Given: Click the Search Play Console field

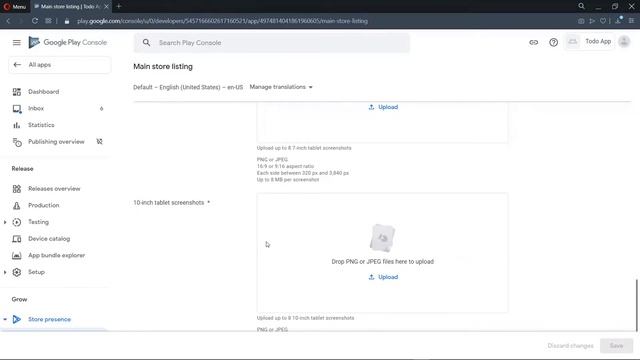Looking at the screenshot, I should (271, 42).
